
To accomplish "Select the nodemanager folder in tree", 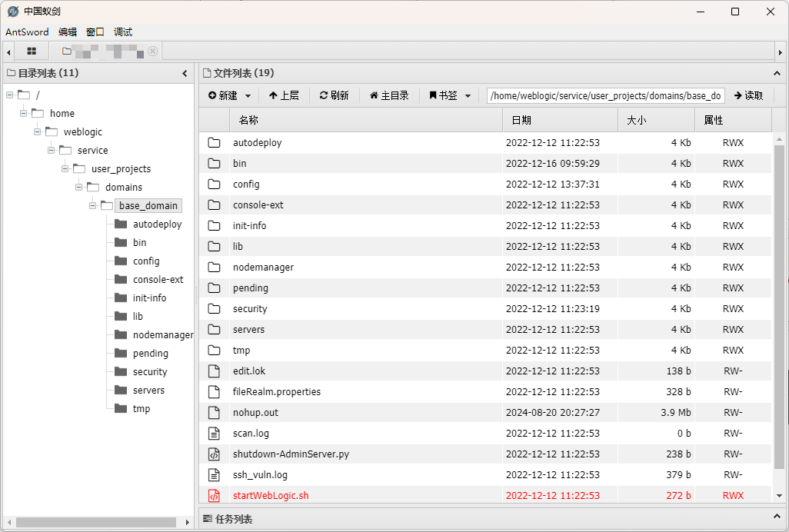I will [x=162, y=334].
